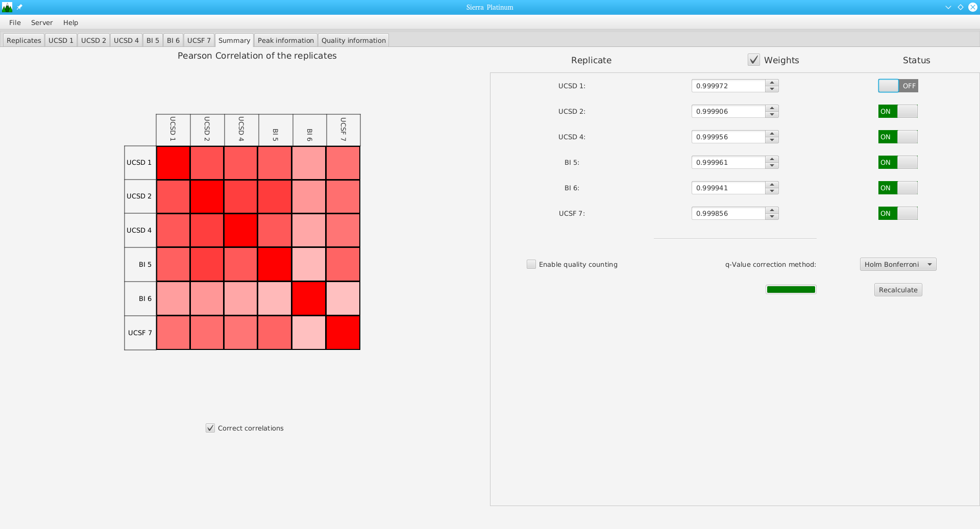Open the File menu
980x529 pixels.
tap(15, 22)
